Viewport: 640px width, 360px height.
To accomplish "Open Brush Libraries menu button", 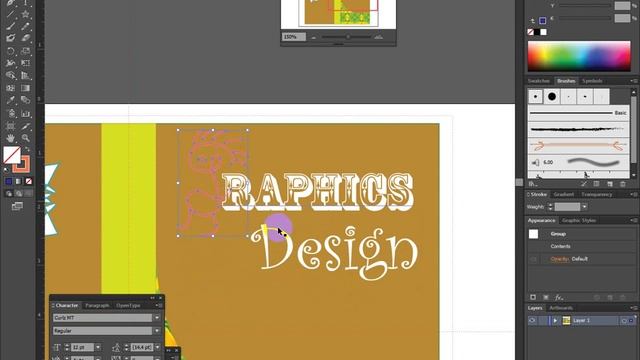I will (x=533, y=184).
